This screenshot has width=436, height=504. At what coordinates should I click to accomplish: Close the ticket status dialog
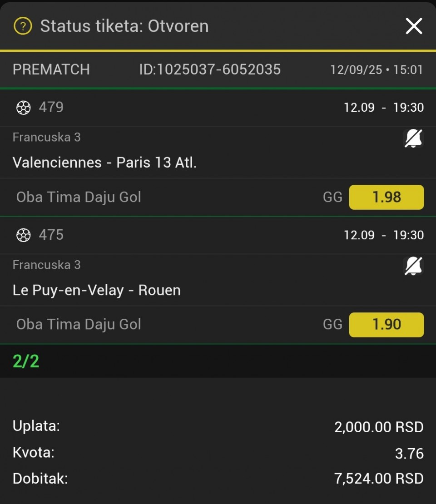pyautogui.click(x=414, y=26)
